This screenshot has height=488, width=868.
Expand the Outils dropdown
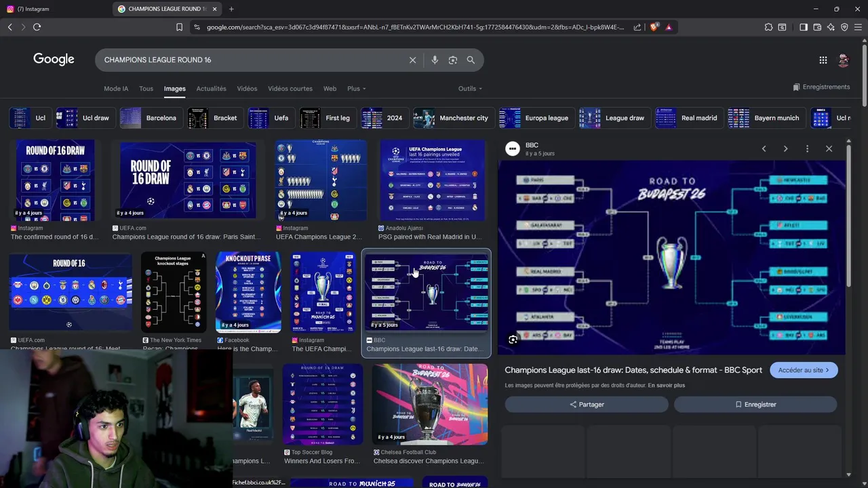[470, 89]
